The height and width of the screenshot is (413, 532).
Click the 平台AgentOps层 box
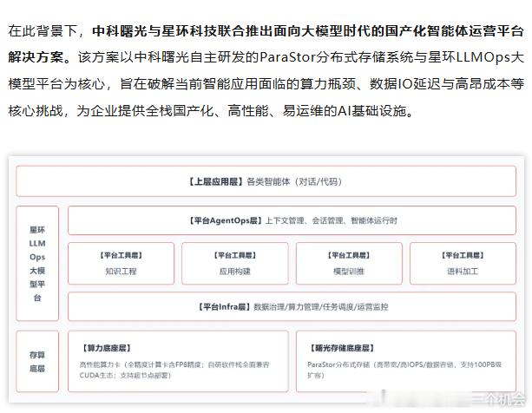point(292,220)
